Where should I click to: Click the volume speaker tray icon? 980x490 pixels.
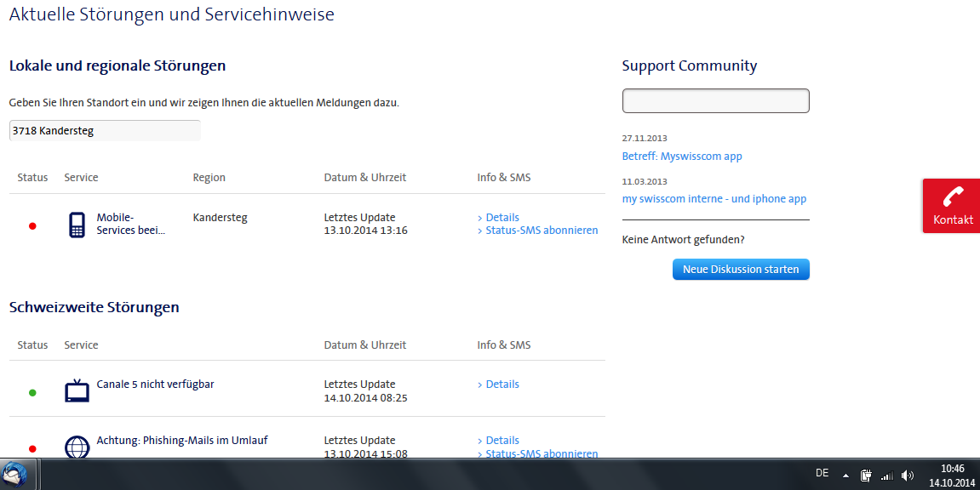pos(908,476)
